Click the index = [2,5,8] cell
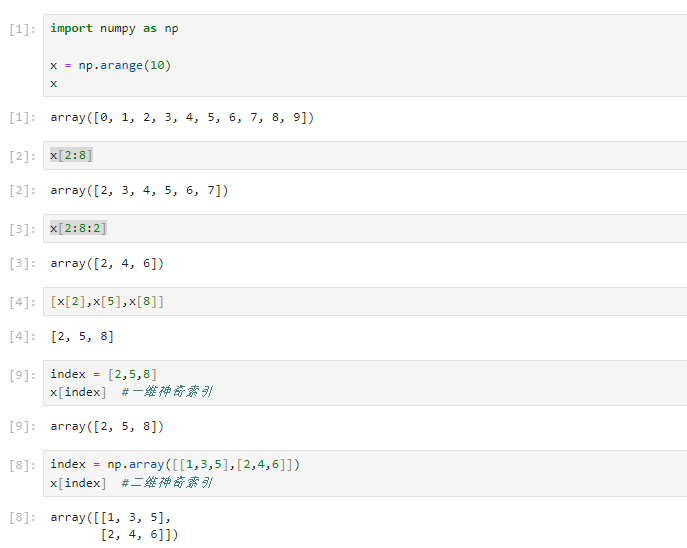Image resolution: width=687 pixels, height=548 pixels. [365, 383]
